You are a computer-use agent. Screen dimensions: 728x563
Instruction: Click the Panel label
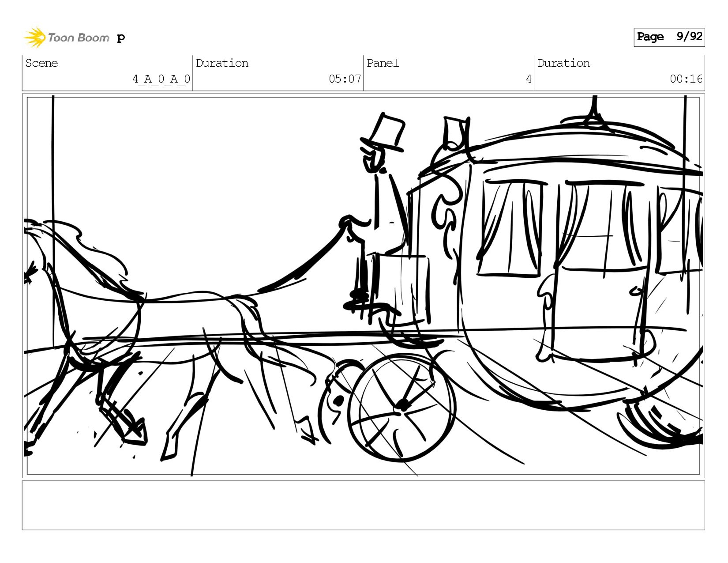tap(383, 63)
